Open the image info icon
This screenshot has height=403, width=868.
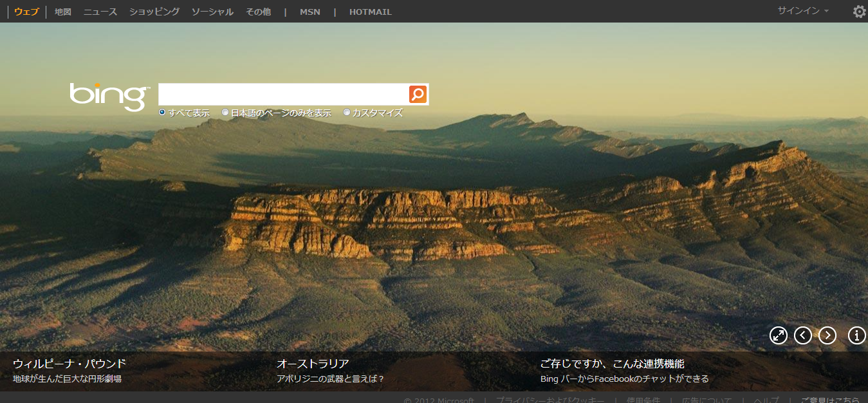(x=857, y=335)
